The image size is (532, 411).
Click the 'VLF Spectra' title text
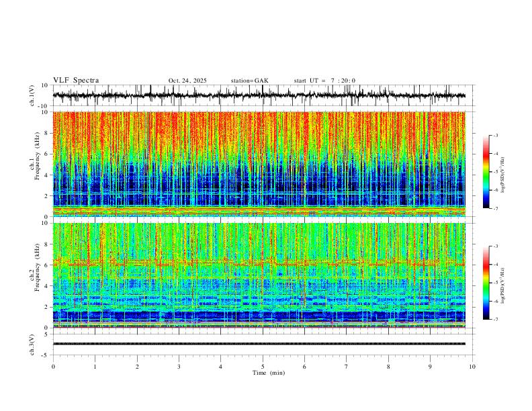76,81
